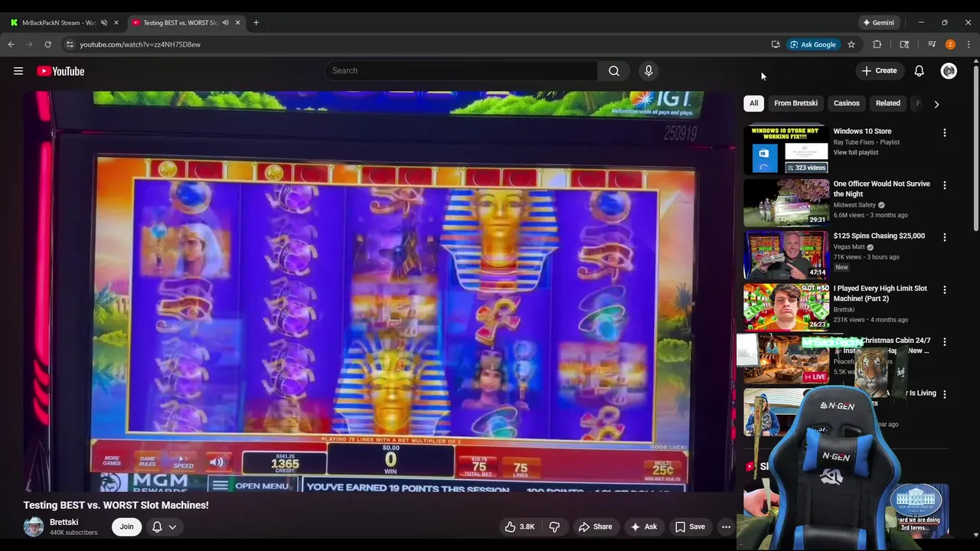Open One Officer Would Not Survive thumbnail
The image size is (980, 551).
pyautogui.click(x=786, y=202)
